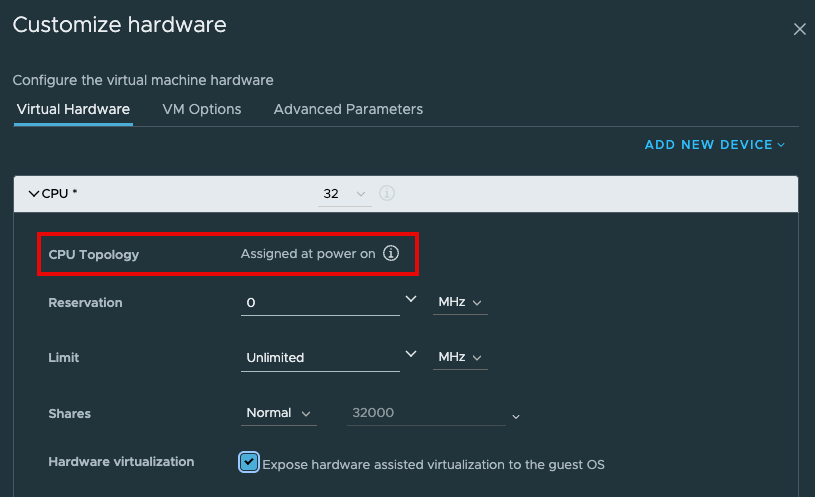Switch to the VM Options tab

point(202,109)
